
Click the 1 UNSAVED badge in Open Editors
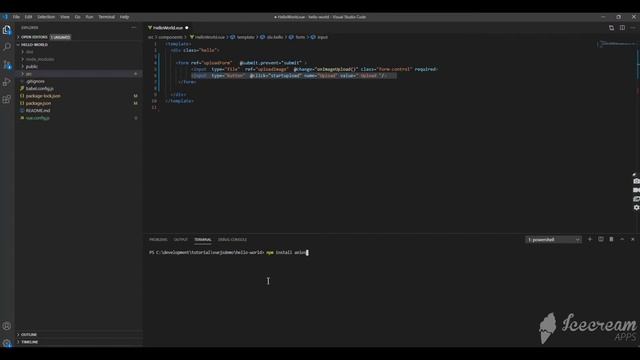pyautogui.click(x=60, y=37)
